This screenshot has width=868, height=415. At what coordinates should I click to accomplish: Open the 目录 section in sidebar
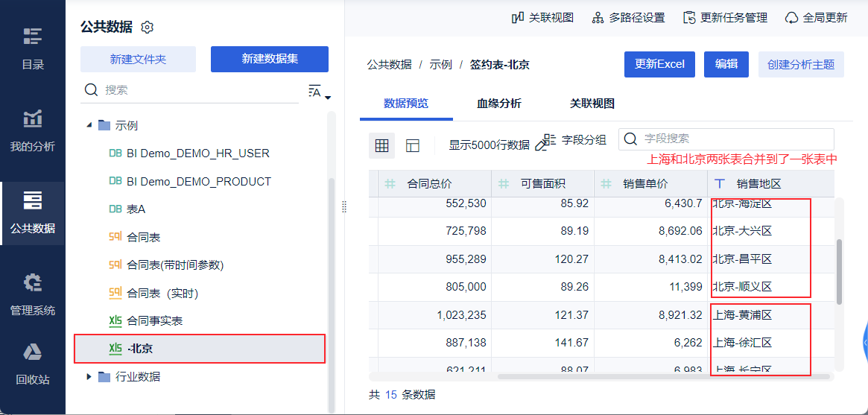33,49
